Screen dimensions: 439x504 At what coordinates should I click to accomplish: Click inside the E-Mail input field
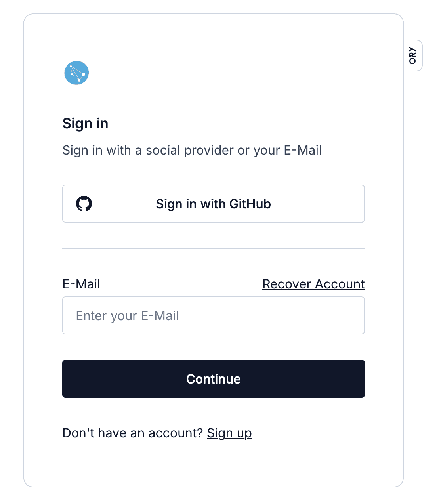pos(213,315)
